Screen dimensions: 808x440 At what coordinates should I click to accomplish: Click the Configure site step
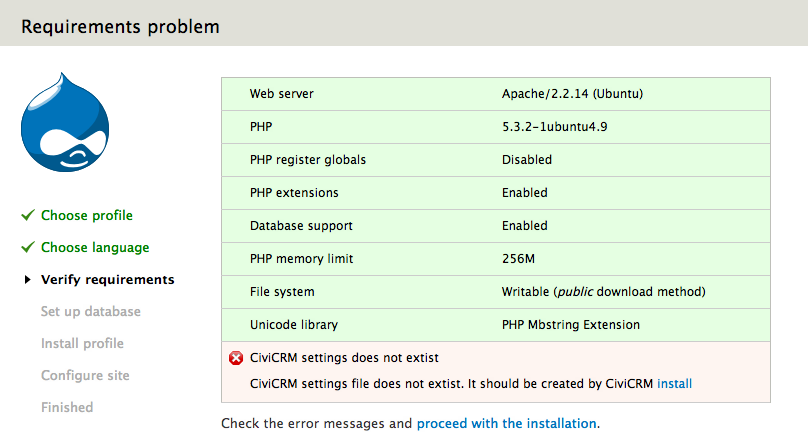[x=85, y=376]
